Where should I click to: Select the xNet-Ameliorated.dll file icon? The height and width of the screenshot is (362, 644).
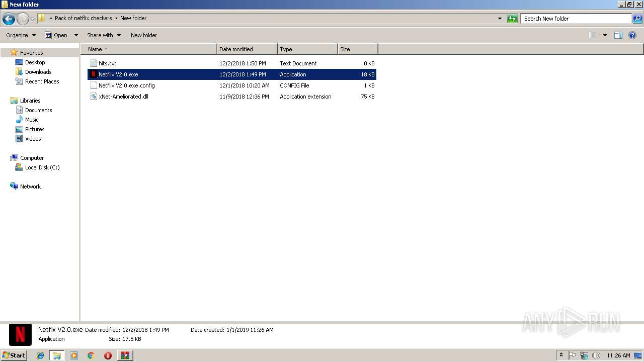pos(94,97)
